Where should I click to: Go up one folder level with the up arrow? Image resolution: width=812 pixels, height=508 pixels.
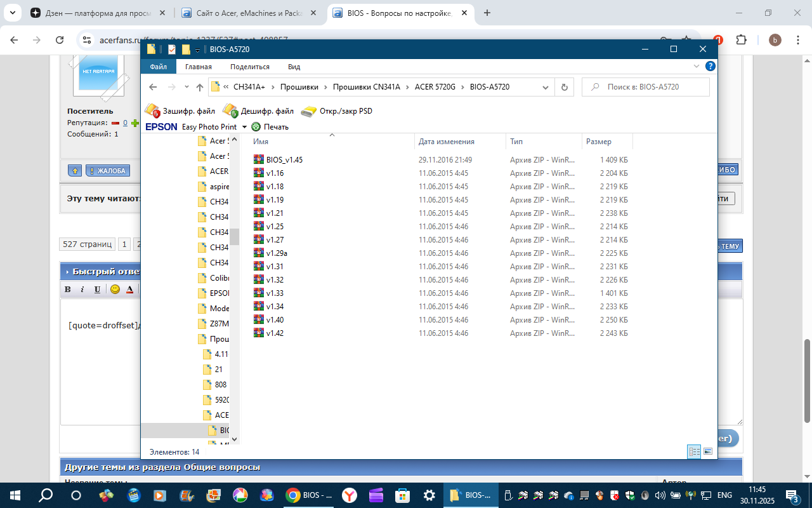200,87
